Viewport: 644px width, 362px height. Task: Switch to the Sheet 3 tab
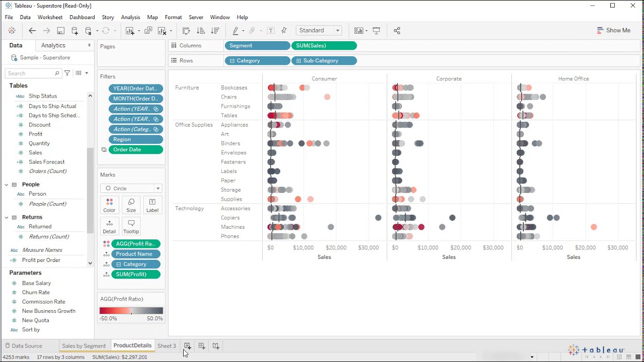coord(167,346)
